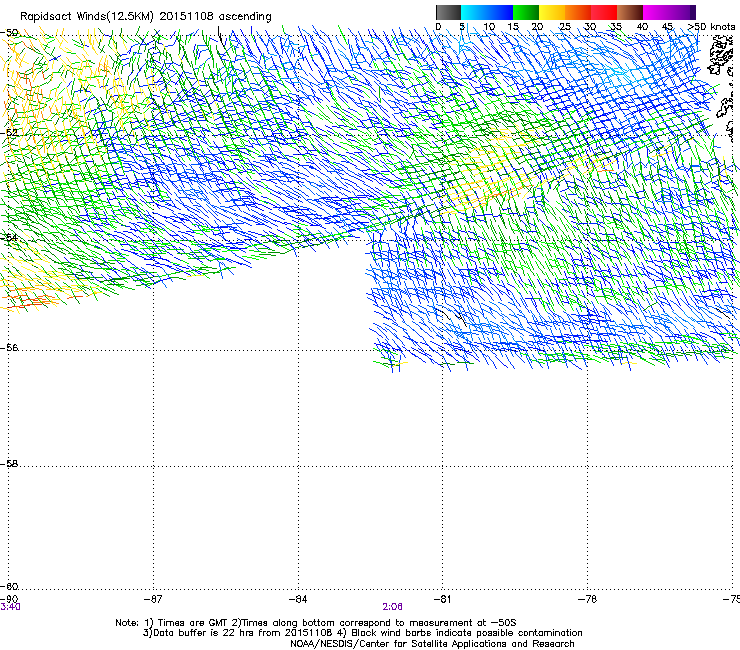Viewport: 740px width, 650px height.
Task: Click the orange 25–30 knots legend swatch
Action: coord(578,12)
